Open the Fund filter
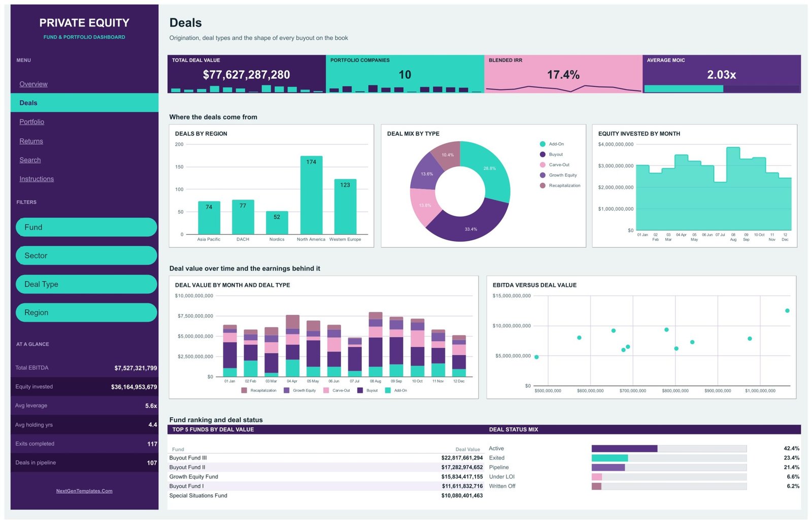The height and width of the screenshot is (524, 812). coord(86,227)
